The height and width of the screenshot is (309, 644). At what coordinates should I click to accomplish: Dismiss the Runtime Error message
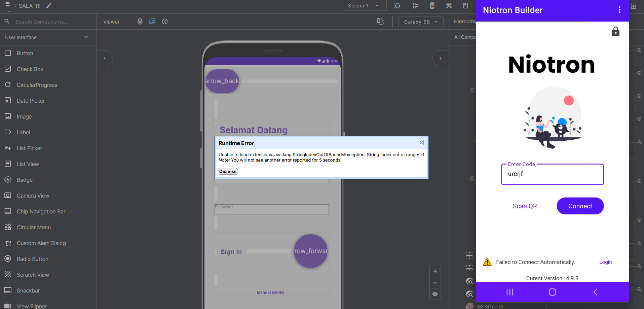point(228,171)
